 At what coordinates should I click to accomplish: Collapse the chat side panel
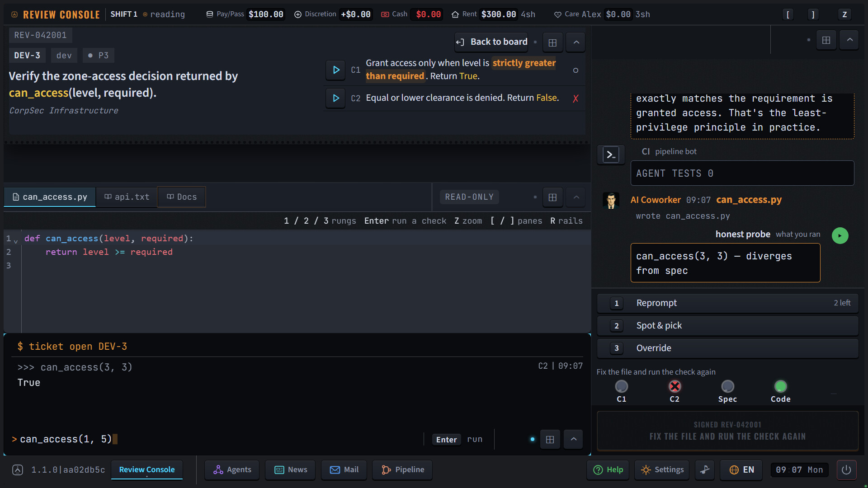pyautogui.click(x=849, y=40)
